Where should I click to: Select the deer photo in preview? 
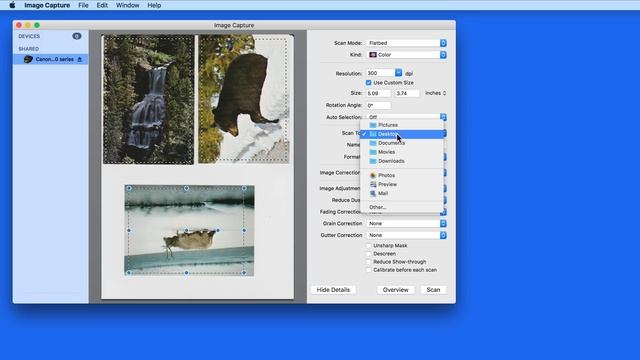click(189, 230)
